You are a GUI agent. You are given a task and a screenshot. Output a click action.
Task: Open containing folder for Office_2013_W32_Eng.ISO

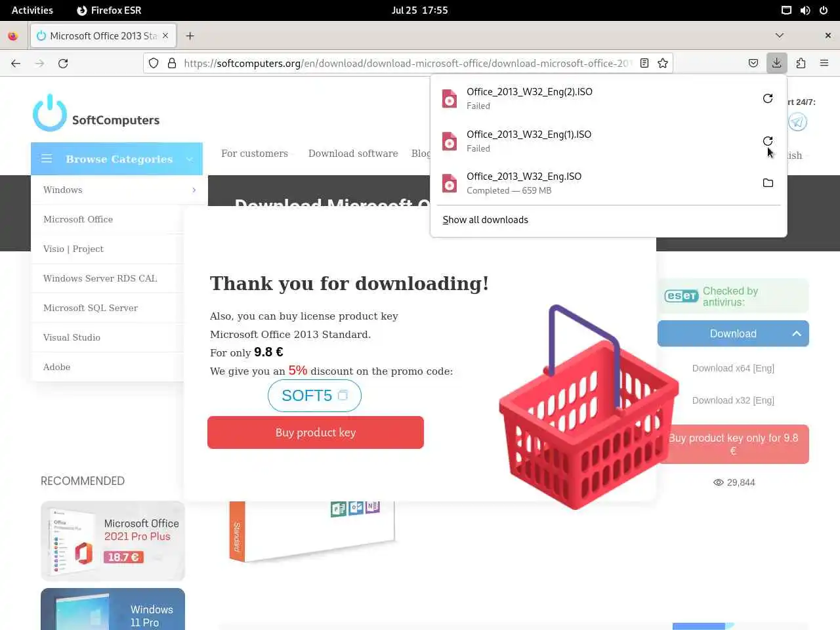(768, 183)
